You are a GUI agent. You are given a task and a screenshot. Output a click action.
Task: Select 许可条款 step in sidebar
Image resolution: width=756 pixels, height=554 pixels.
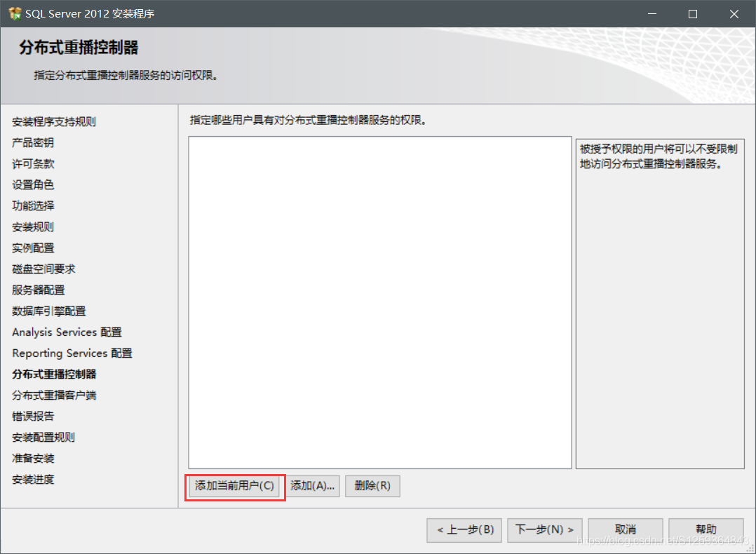pyautogui.click(x=33, y=164)
